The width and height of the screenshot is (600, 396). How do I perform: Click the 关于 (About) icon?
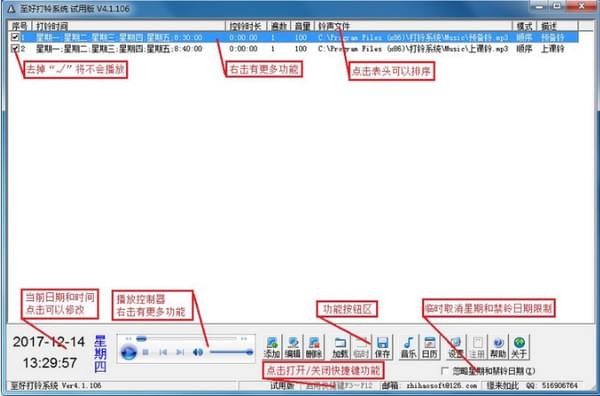coord(519,347)
